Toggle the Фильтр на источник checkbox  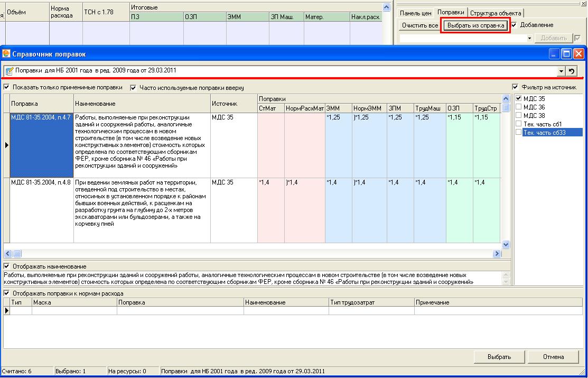pos(515,87)
